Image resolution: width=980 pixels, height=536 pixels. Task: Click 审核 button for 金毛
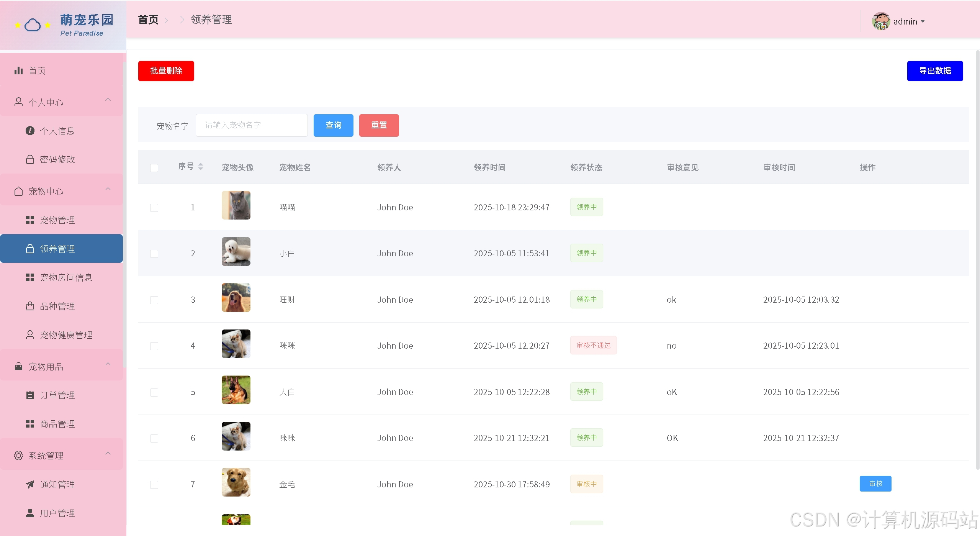pos(875,484)
